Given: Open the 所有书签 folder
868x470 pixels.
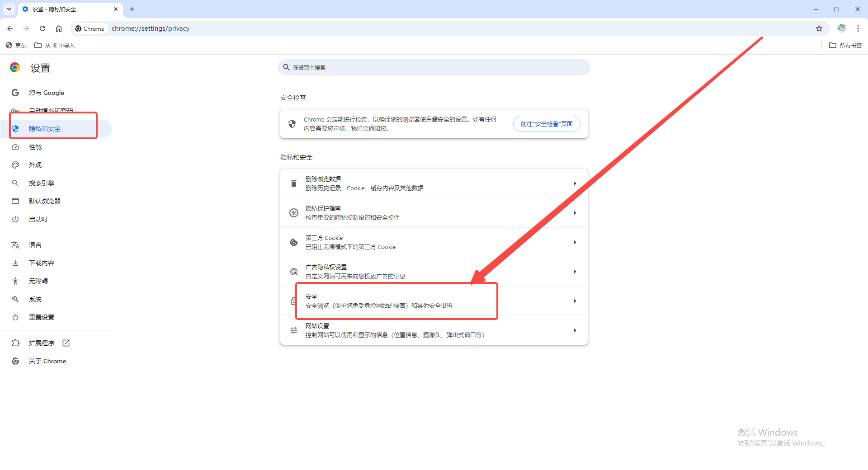Looking at the screenshot, I should coord(845,45).
